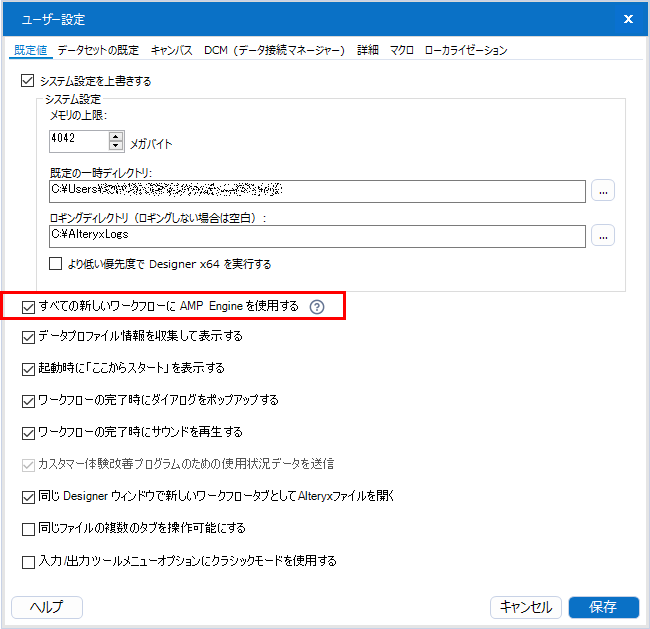Click the 保存 button
The height and width of the screenshot is (629, 650).
click(603, 607)
